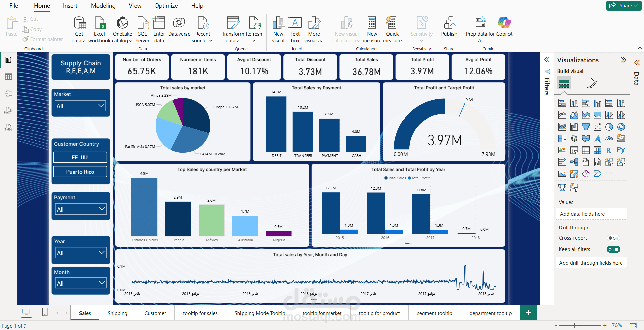This screenshot has height=330, width=644.
Task: Select the Decomposition tree visualization
Action: coord(574,162)
